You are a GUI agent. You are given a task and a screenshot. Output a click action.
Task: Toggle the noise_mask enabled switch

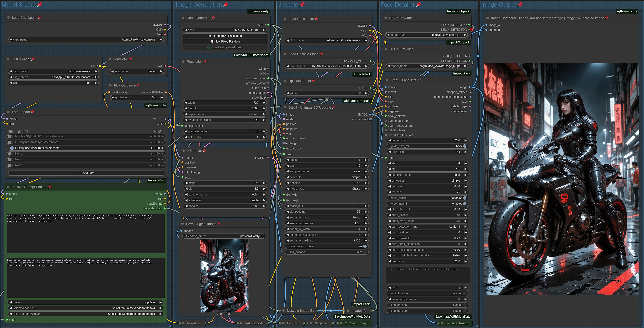[x=465, y=198]
